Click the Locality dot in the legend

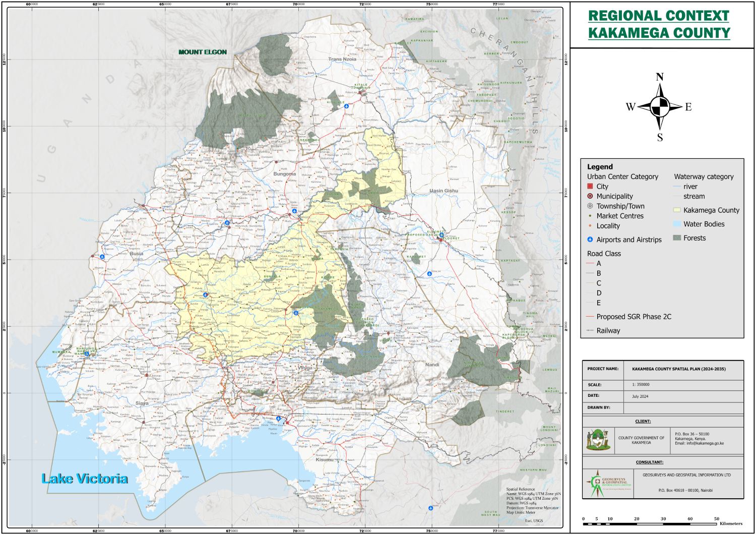click(x=590, y=226)
